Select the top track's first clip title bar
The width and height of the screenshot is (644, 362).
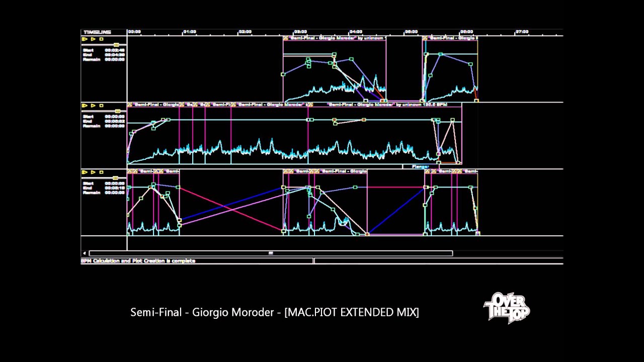335,38
